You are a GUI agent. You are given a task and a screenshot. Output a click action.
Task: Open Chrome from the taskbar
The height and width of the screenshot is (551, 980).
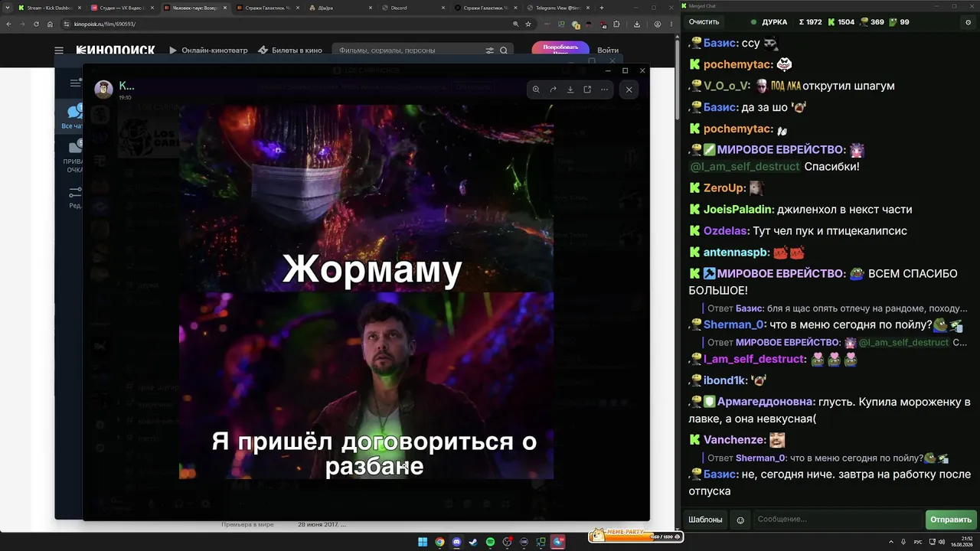[439, 542]
